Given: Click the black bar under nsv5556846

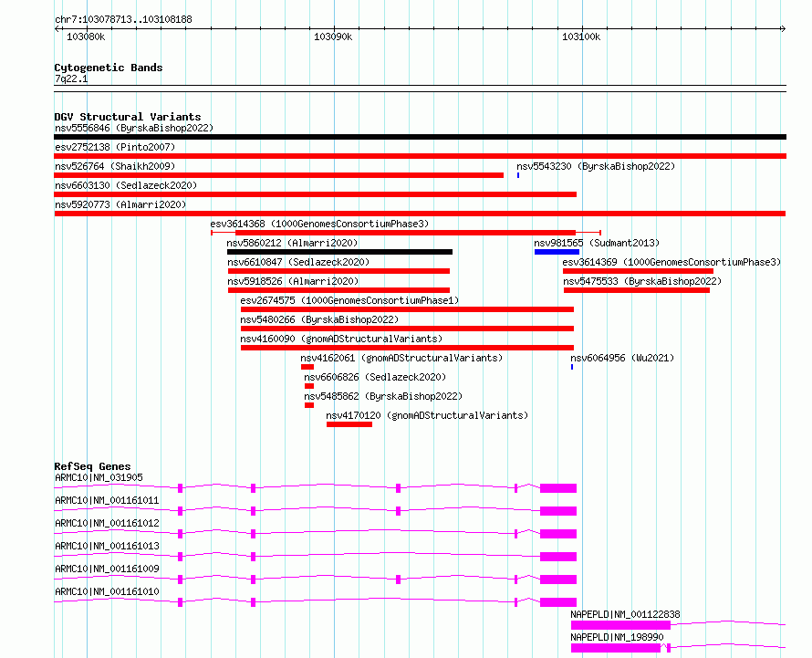Looking at the screenshot, I should point(420,137).
